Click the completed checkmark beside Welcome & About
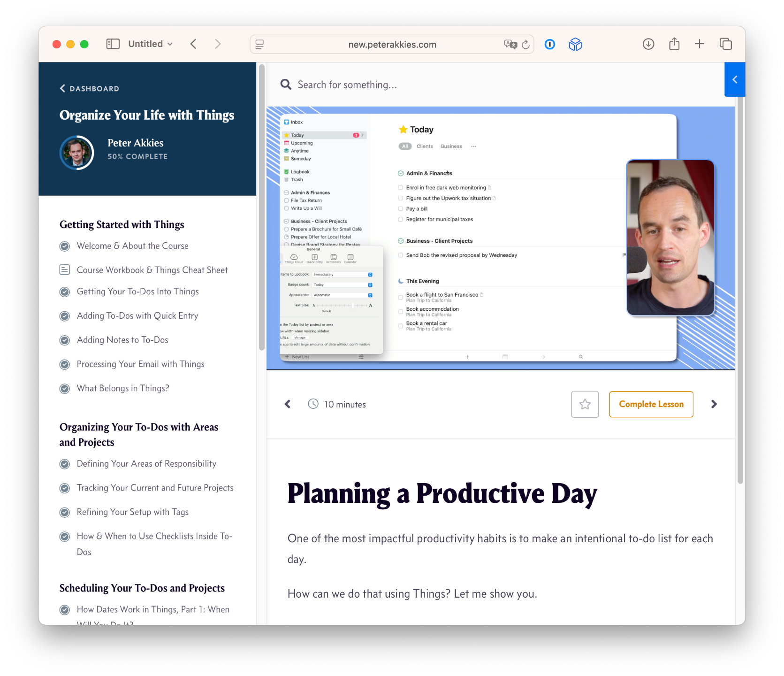784x676 pixels. pyautogui.click(x=65, y=246)
